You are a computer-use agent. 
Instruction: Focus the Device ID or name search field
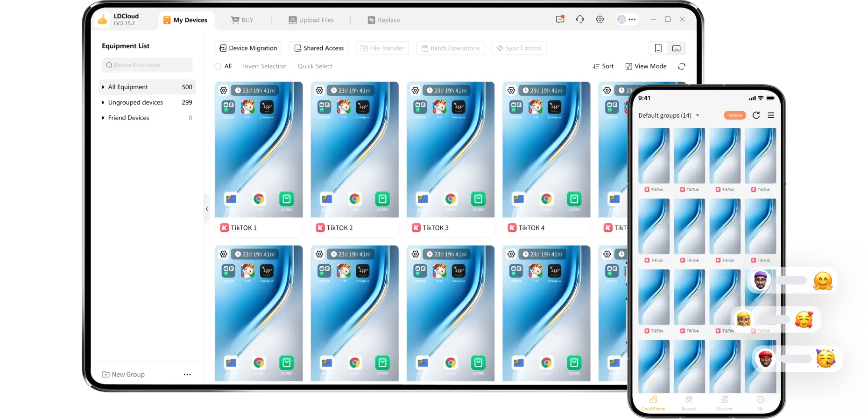(x=149, y=65)
